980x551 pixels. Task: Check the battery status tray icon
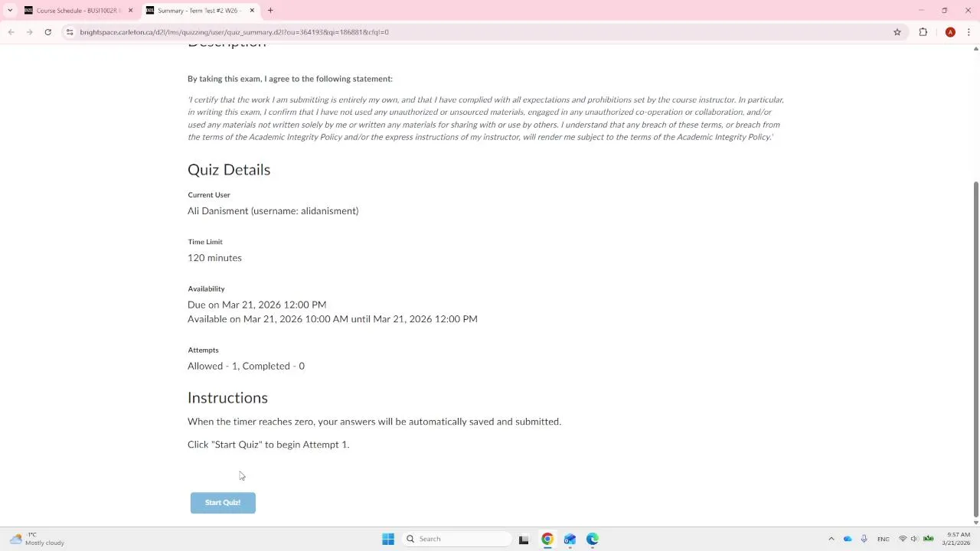coord(929,539)
